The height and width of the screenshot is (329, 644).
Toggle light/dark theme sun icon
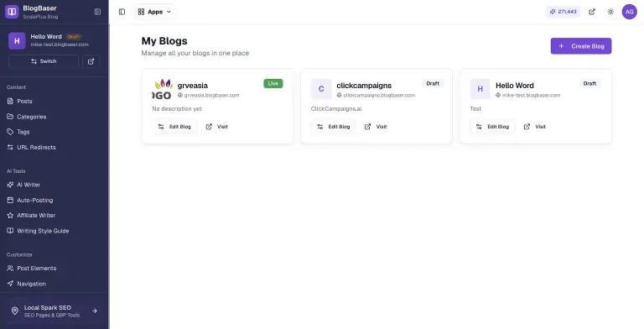610,12
